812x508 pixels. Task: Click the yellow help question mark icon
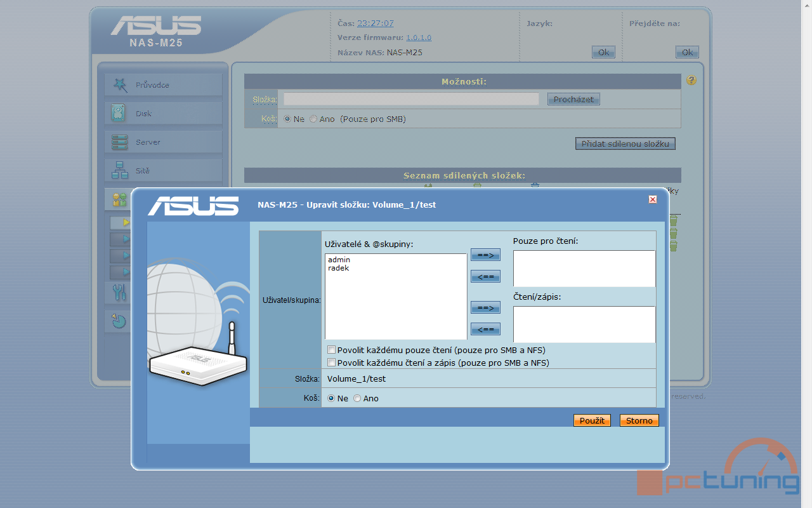691,80
